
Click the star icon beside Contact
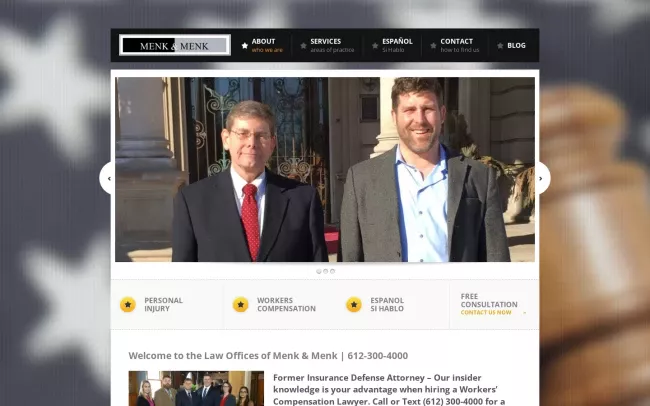(433, 45)
